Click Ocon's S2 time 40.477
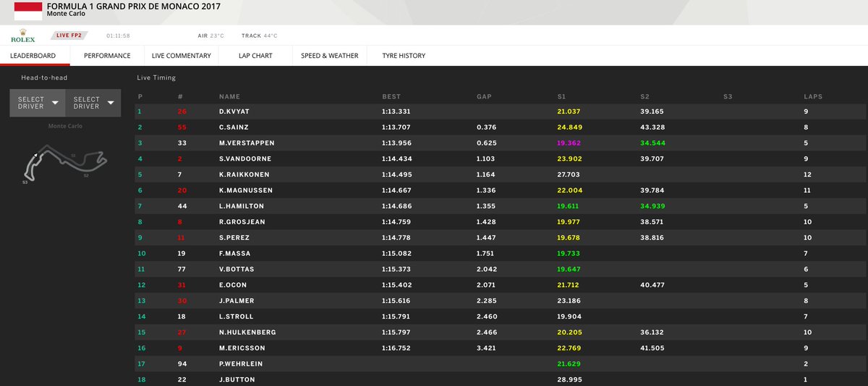The image size is (868, 386). (652, 285)
